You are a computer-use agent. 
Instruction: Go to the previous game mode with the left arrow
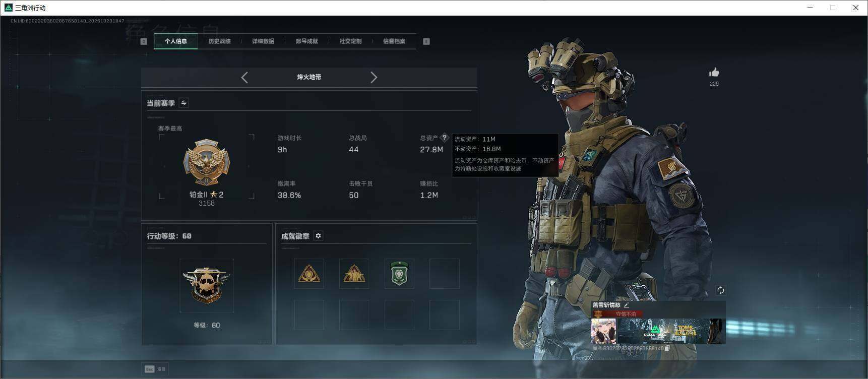click(244, 77)
